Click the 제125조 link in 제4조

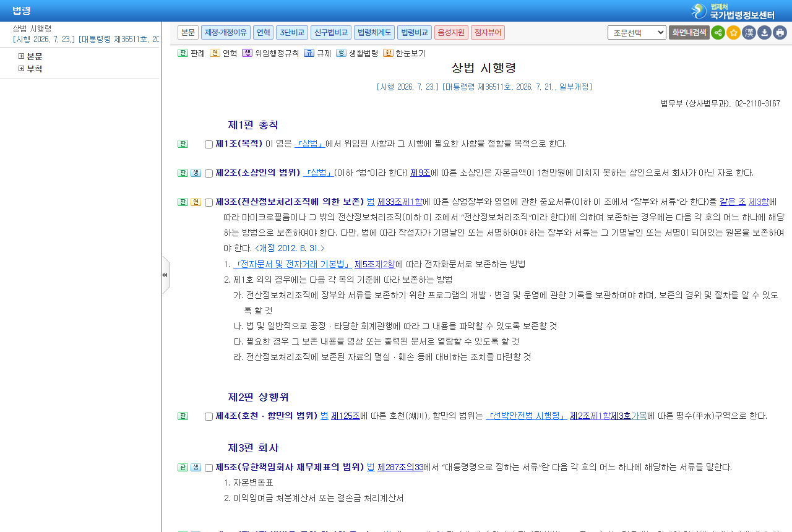pyautogui.click(x=345, y=416)
